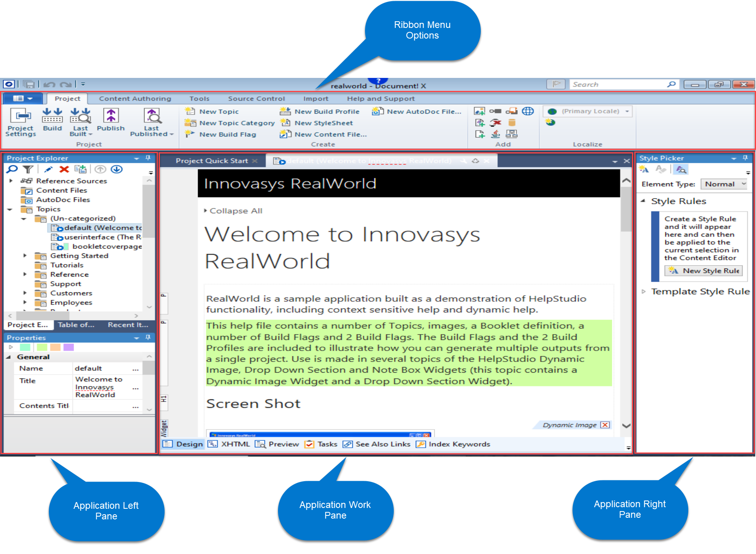Switch to Content Authoring ribbon tab
Viewport: 756px width, 554px height.
pos(135,98)
